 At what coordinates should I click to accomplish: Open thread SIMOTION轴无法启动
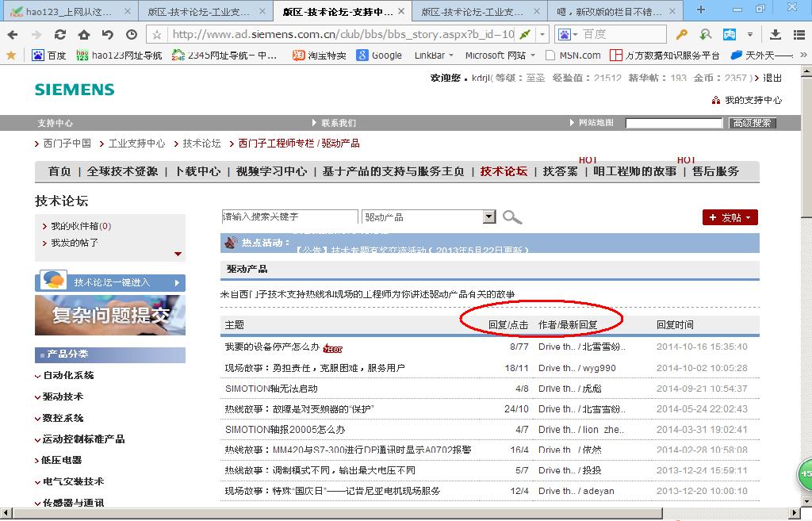click(271, 389)
